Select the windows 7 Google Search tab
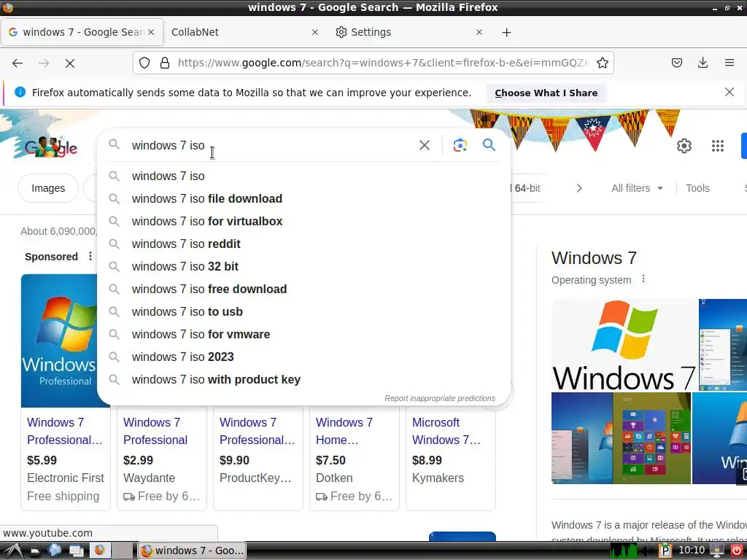747x560 pixels. point(82,32)
